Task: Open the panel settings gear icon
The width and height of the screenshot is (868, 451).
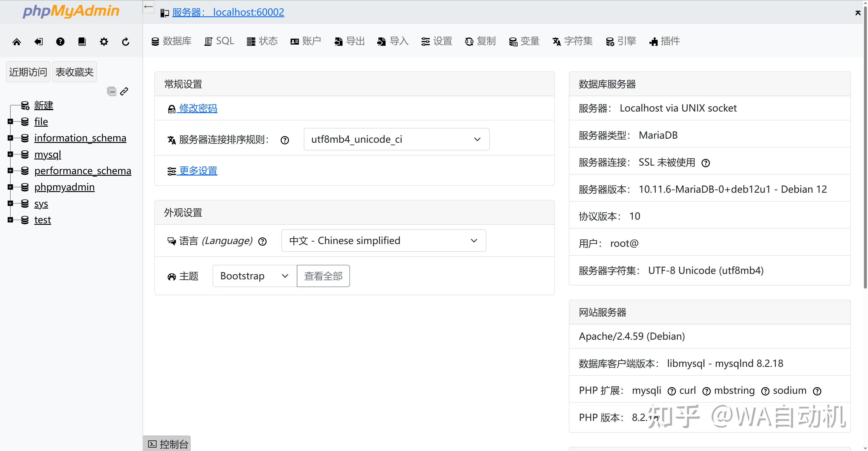Action: click(x=104, y=41)
